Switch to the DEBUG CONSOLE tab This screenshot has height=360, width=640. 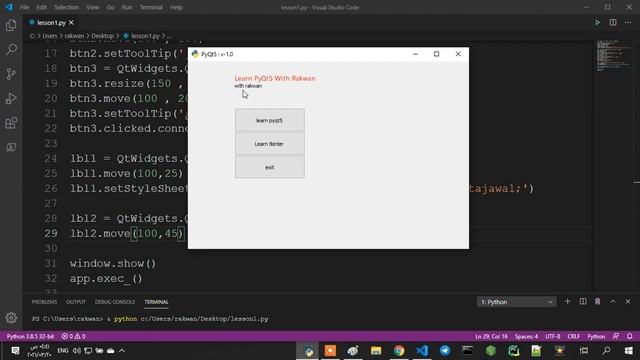[x=115, y=302]
